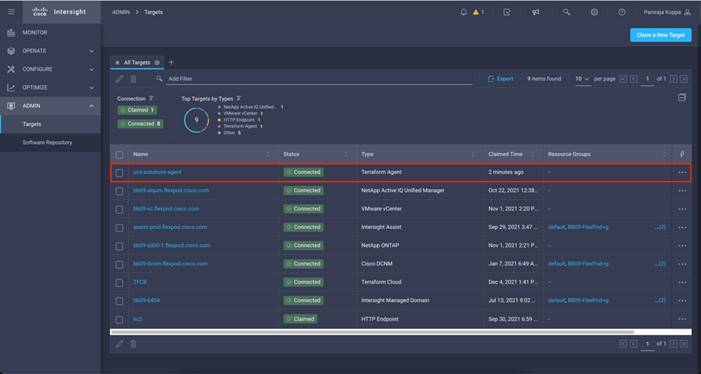This screenshot has width=701, height=374.
Task: Open MONITOR in the sidebar
Action: (x=50, y=33)
